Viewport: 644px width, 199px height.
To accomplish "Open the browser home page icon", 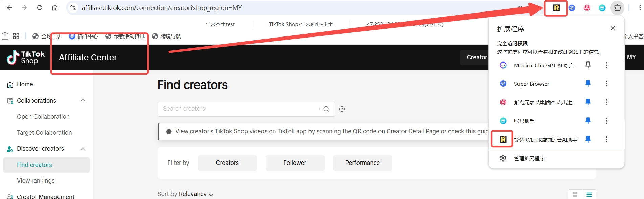I will pyautogui.click(x=55, y=8).
